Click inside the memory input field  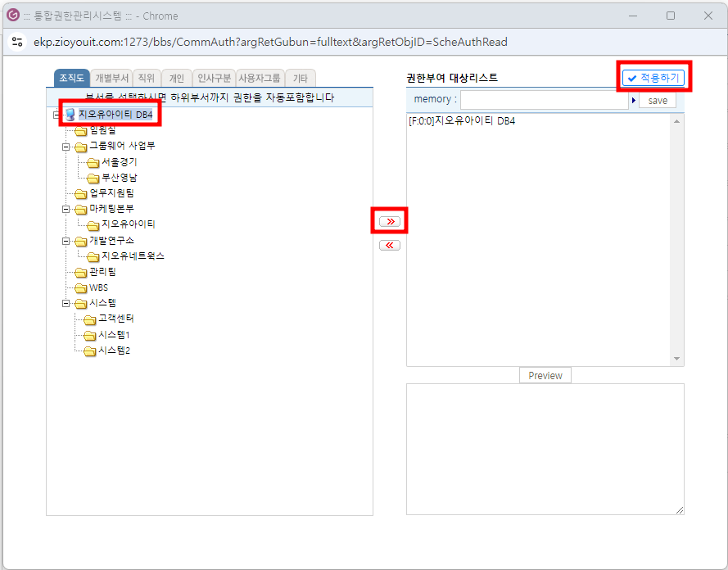545,99
